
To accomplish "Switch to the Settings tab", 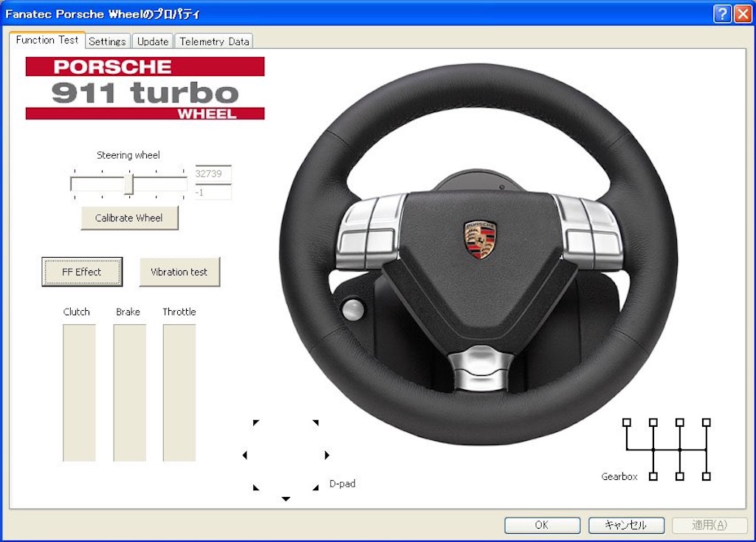I will pyautogui.click(x=108, y=41).
